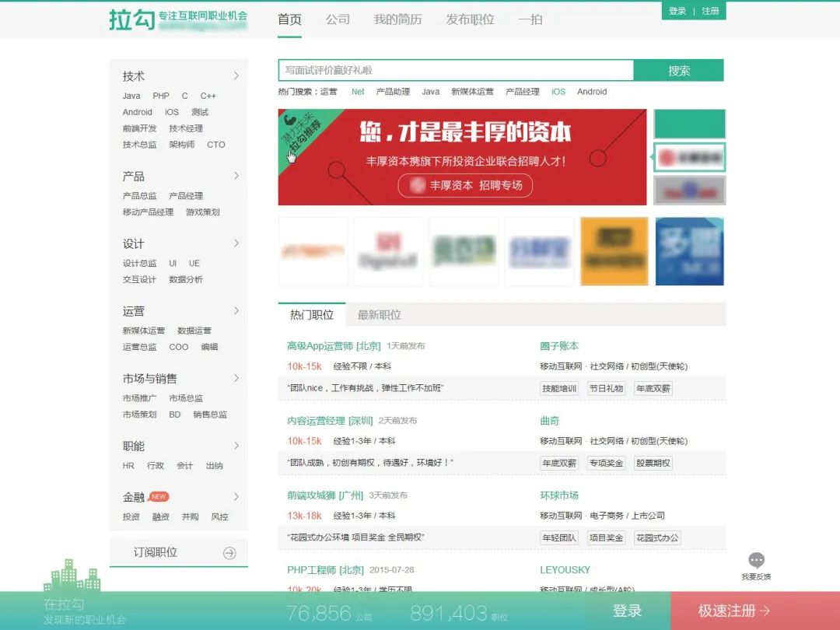Select PHP under 技术 category
Screen dimensions: 840x630
click(x=161, y=96)
